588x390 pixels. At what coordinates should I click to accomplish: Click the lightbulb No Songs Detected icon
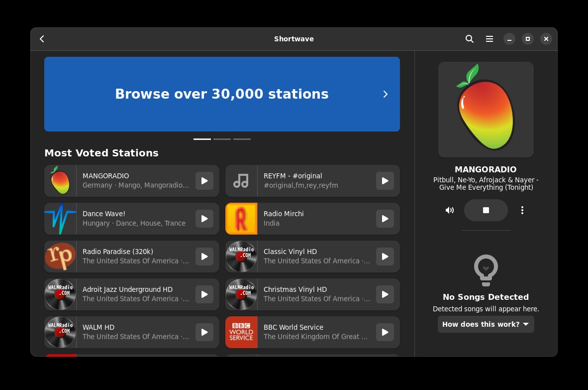click(486, 270)
